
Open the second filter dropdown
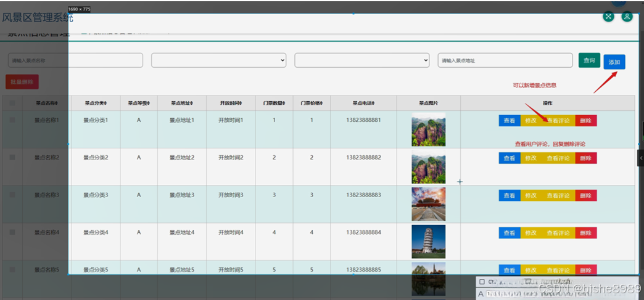coord(362,60)
